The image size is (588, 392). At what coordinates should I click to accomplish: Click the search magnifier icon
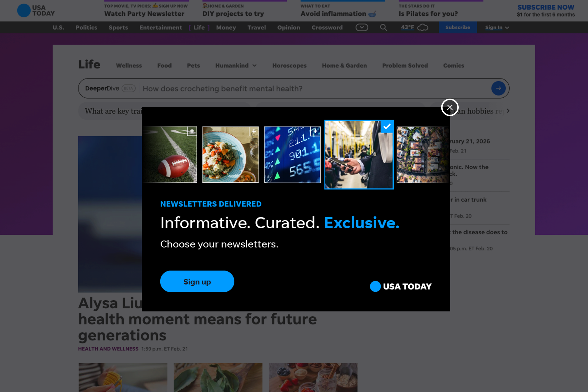[383, 28]
